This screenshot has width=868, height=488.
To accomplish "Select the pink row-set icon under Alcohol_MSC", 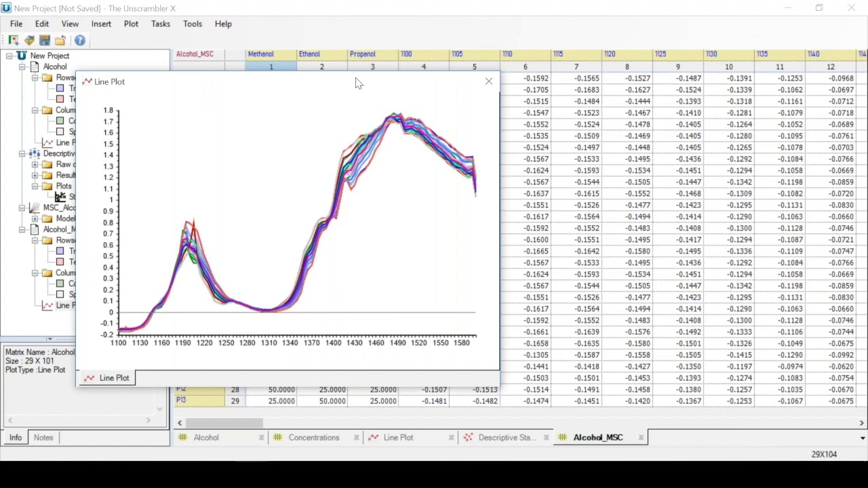I will (60, 262).
